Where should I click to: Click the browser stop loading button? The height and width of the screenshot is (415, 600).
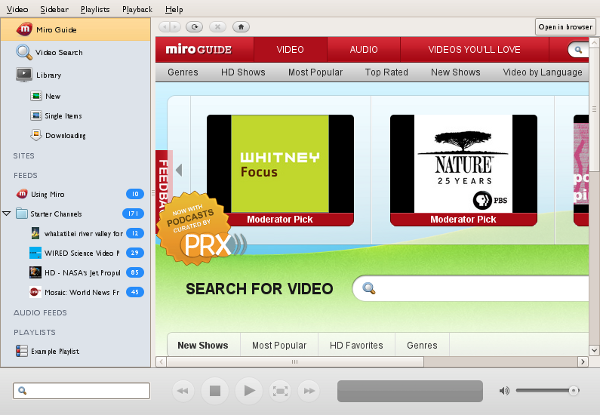216,26
